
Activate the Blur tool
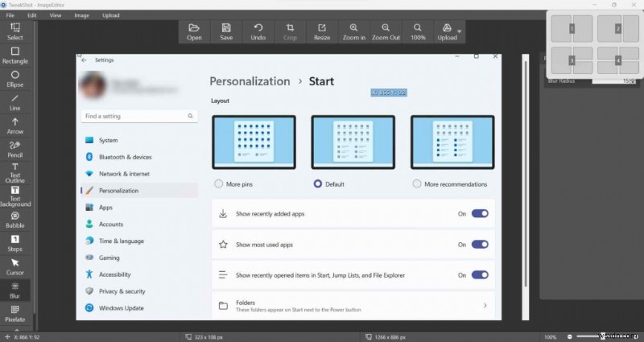pyautogui.click(x=14, y=290)
